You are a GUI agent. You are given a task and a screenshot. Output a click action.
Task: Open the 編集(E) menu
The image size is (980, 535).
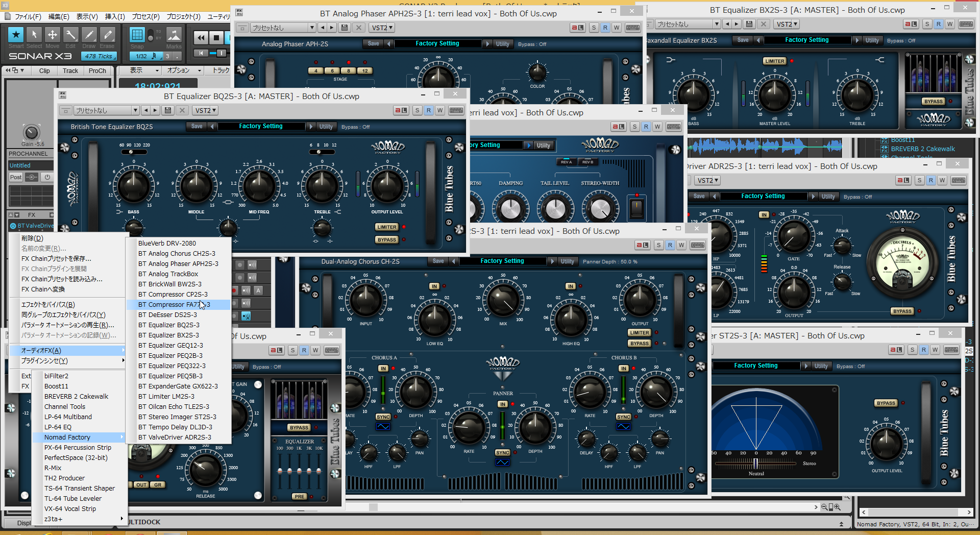[x=59, y=17]
